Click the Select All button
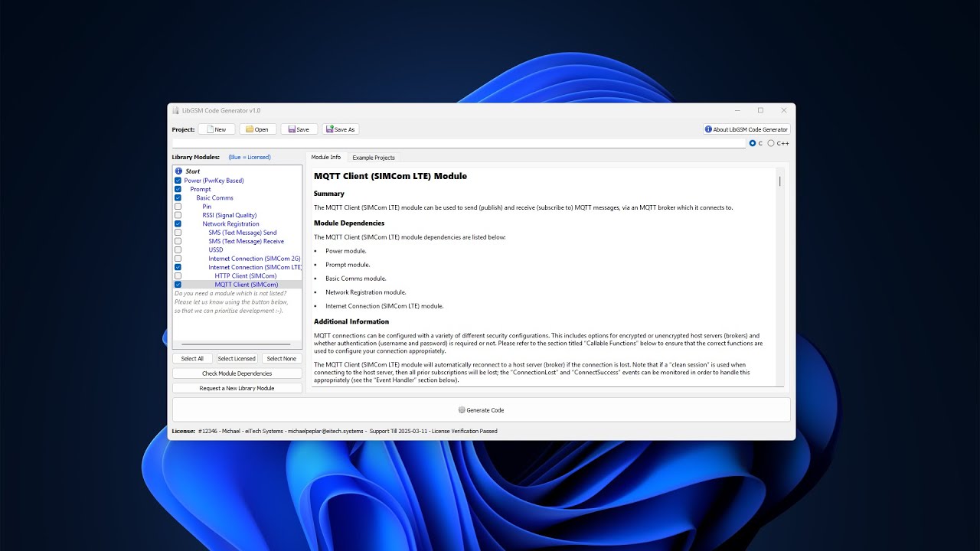980x551 pixels. point(192,358)
